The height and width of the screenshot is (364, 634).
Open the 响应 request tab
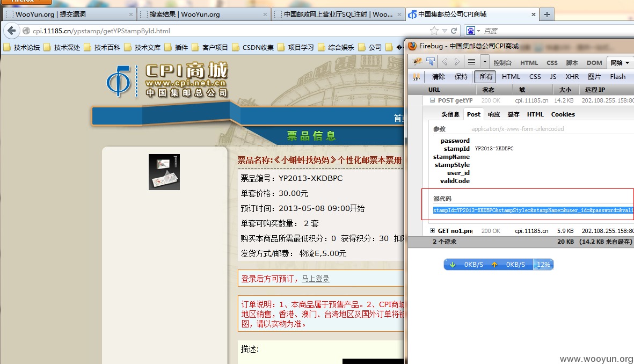pyautogui.click(x=494, y=114)
